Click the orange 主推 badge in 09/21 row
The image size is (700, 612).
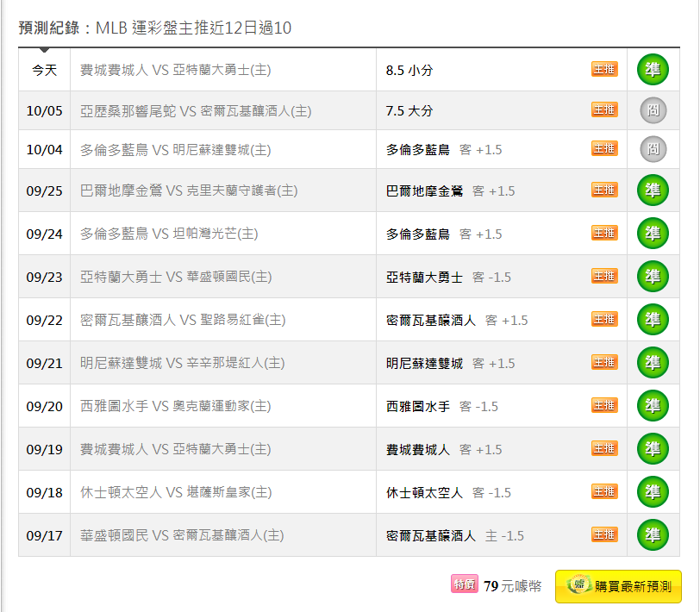tap(604, 362)
